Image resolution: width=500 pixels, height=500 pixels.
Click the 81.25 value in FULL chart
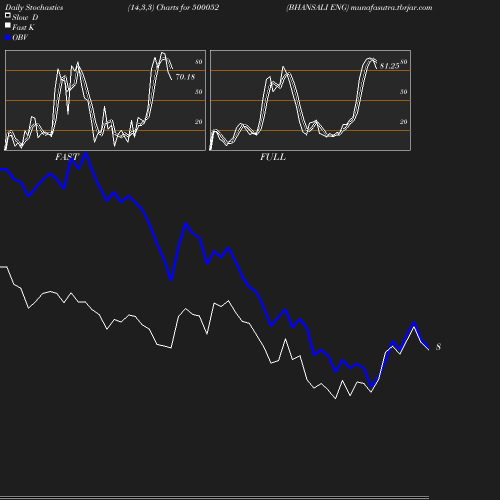tap(389, 66)
